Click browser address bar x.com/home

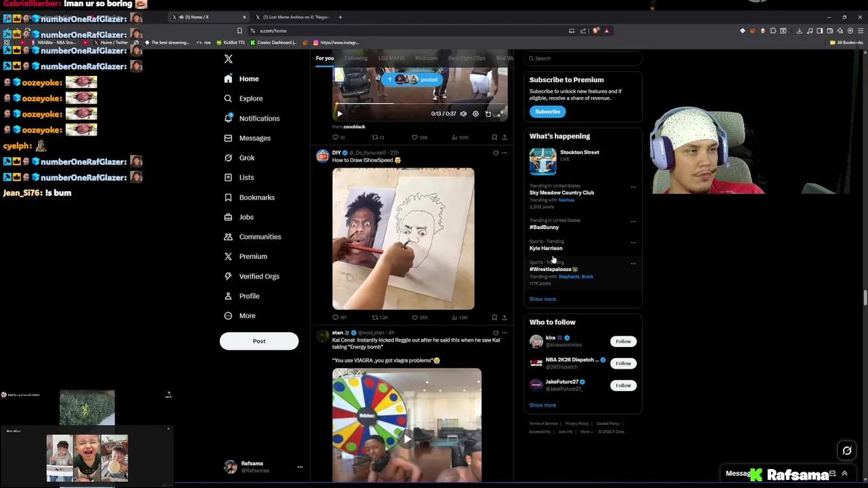(x=407, y=30)
